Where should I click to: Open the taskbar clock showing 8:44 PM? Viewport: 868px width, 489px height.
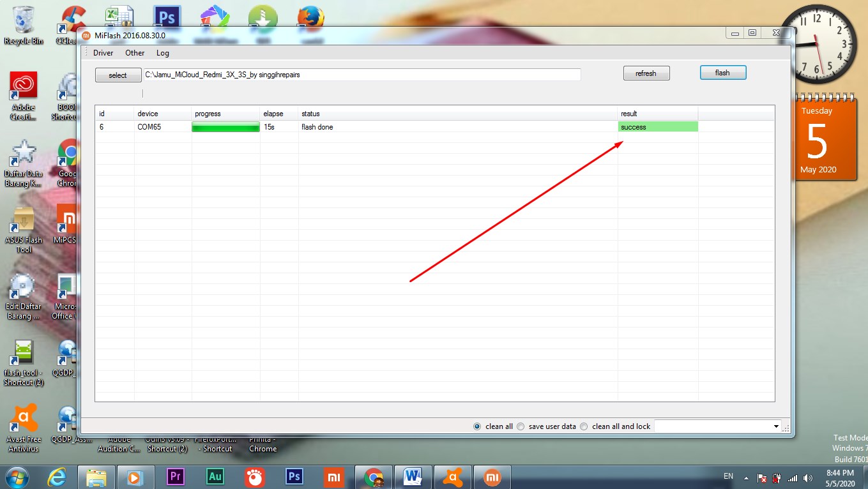click(840, 478)
